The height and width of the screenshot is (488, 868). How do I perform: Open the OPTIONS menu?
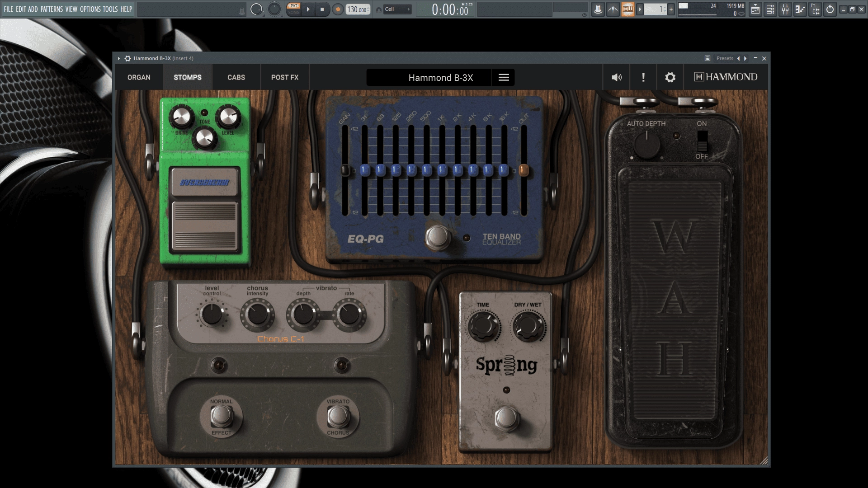coord(90,9)
